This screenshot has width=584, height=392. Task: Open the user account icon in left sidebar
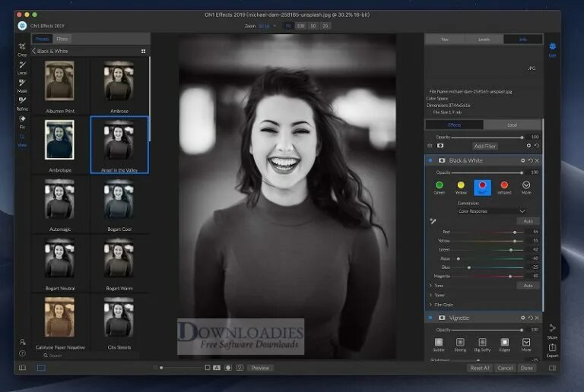[22, 342]
